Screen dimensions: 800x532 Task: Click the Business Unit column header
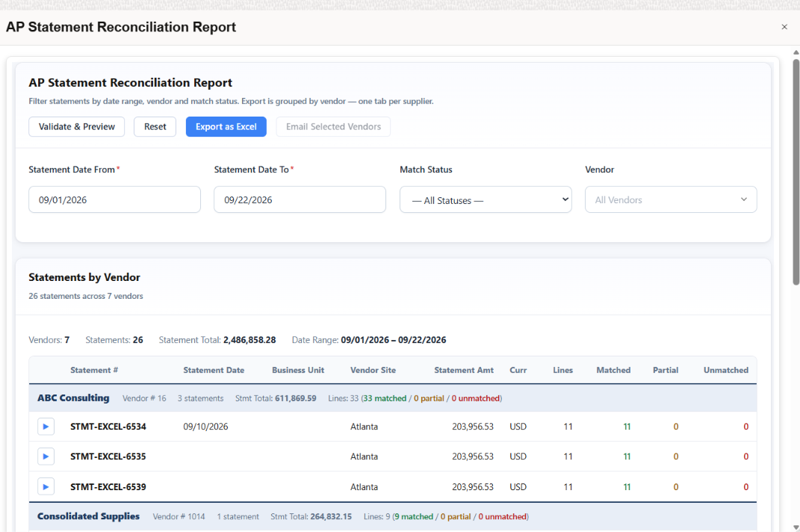298,370
